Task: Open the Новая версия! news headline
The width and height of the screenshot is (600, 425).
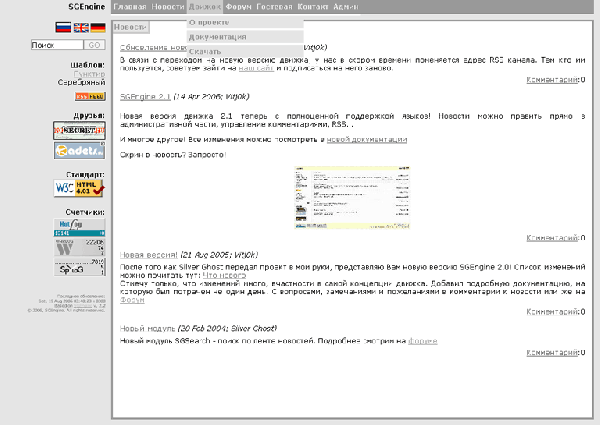Action: pyautogui.click(x=148, y=255)
